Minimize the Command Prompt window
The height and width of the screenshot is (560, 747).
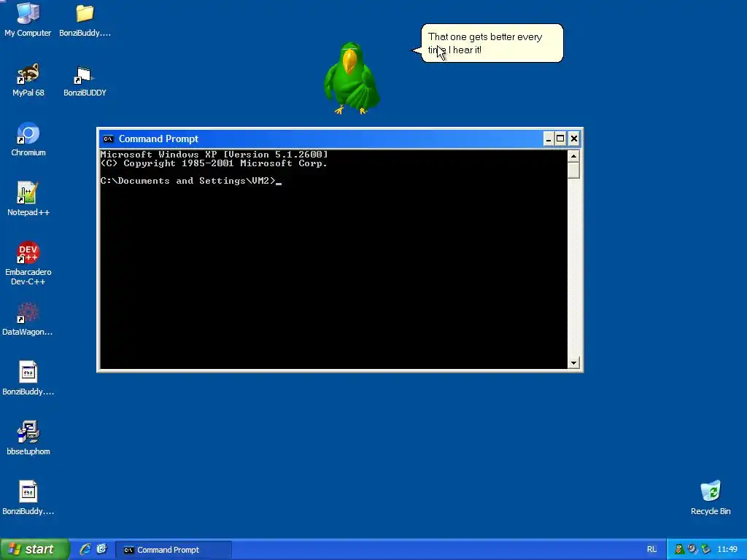549,139
